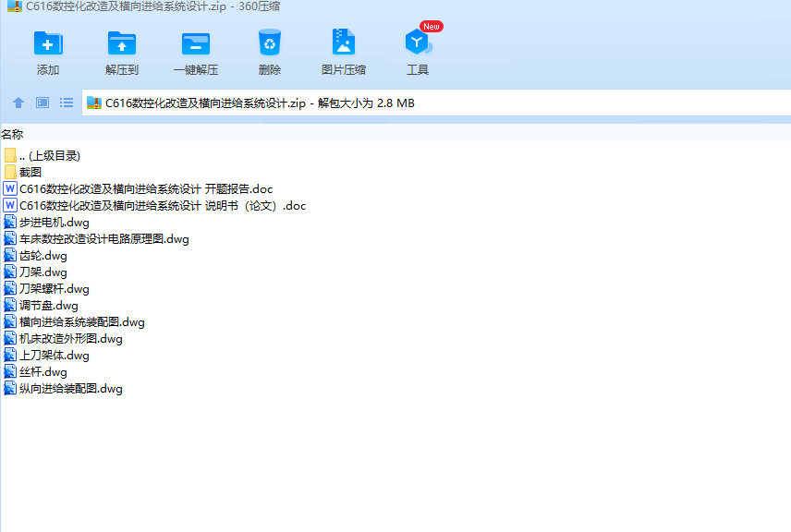Click the DWG icon beside 上刀架体.dwg
The height and width of the screenshot is (532, 791).
[10, 355]
